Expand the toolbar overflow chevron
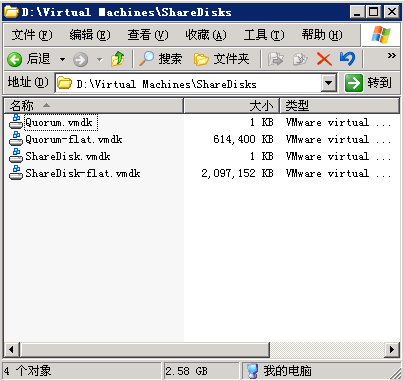Image resolution: width=404 pixels, height=381 pixels. point(392,56)
